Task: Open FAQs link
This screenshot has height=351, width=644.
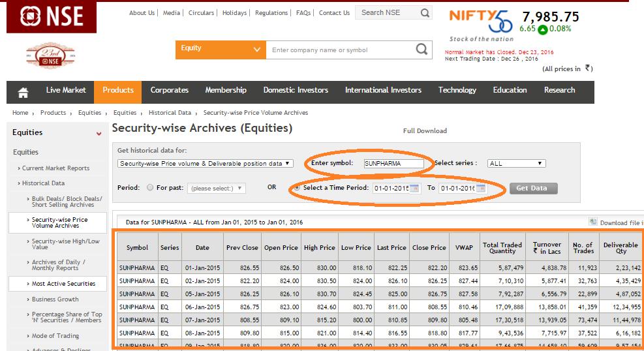Action: 303,13
